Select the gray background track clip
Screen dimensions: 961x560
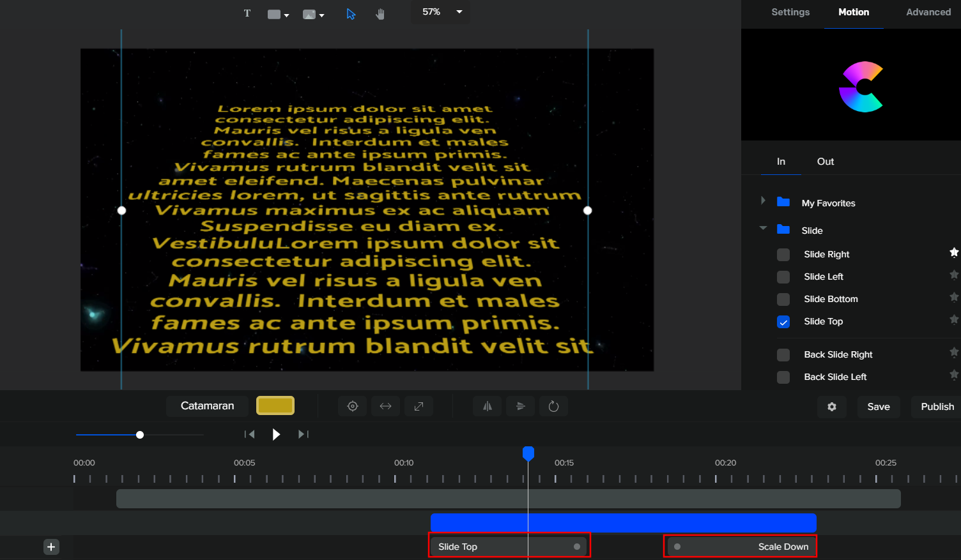pos(509,499)
